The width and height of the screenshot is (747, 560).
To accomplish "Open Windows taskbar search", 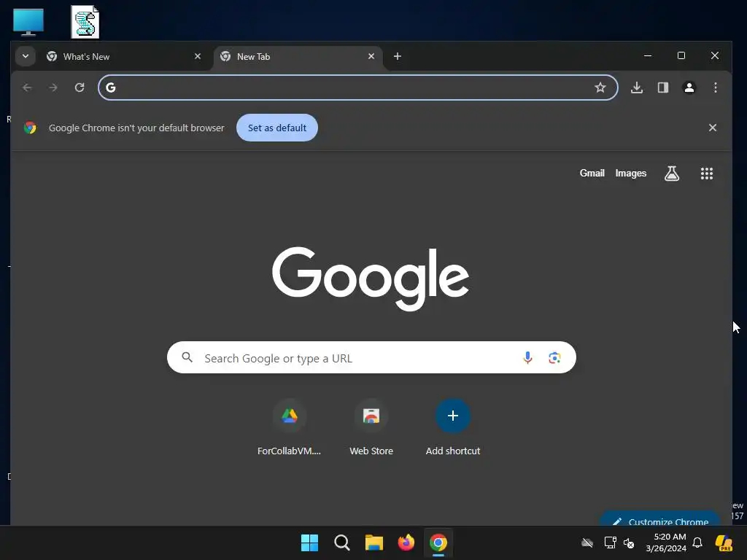I will pos(342,542).
